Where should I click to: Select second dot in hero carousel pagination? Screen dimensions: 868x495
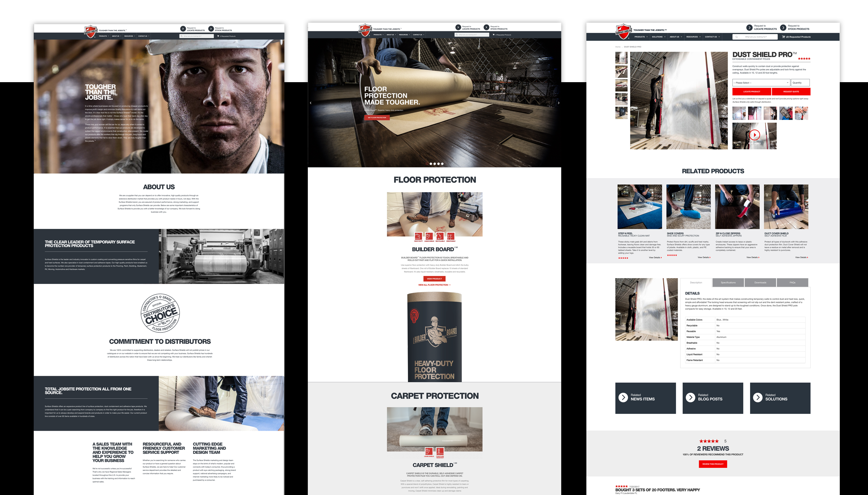[431, 164]
